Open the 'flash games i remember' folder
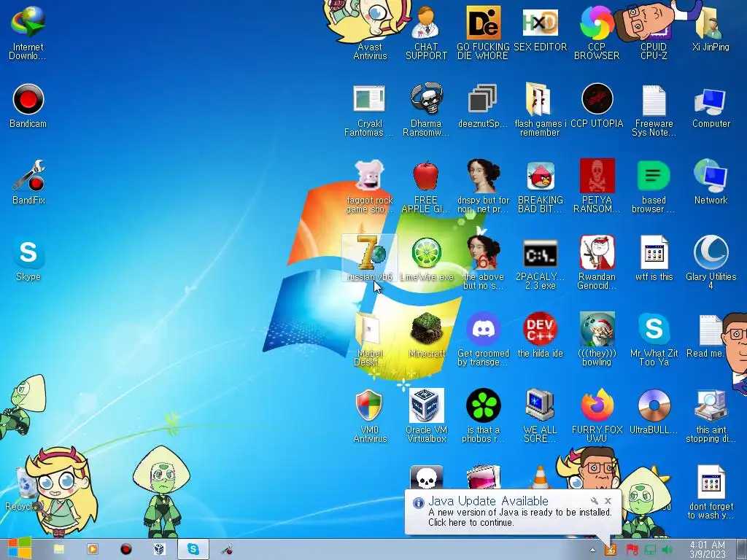This screenshot has height=560, width=747. 540,111
